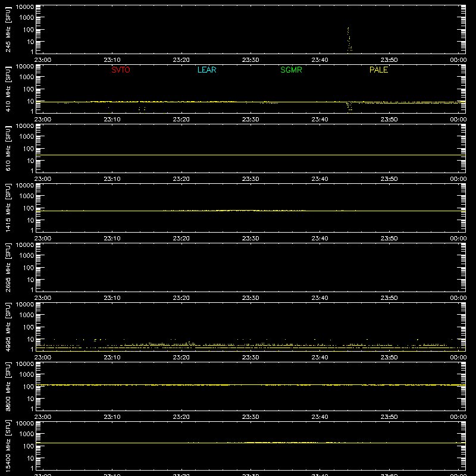Image resolution: width=476 pixels, height=476 pixels.
Task: Click 23:50 label under the 410 MHz plot
Action: (389, 120)
